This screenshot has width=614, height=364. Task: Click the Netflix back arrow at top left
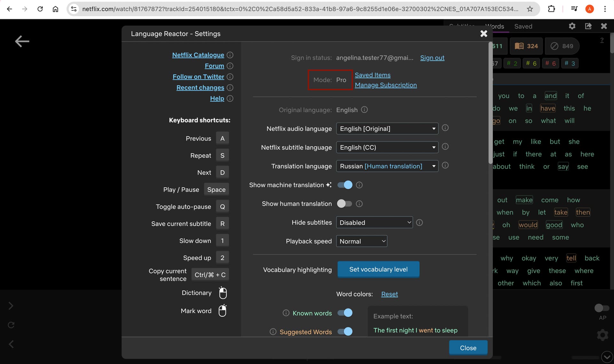tap(22, 41)
